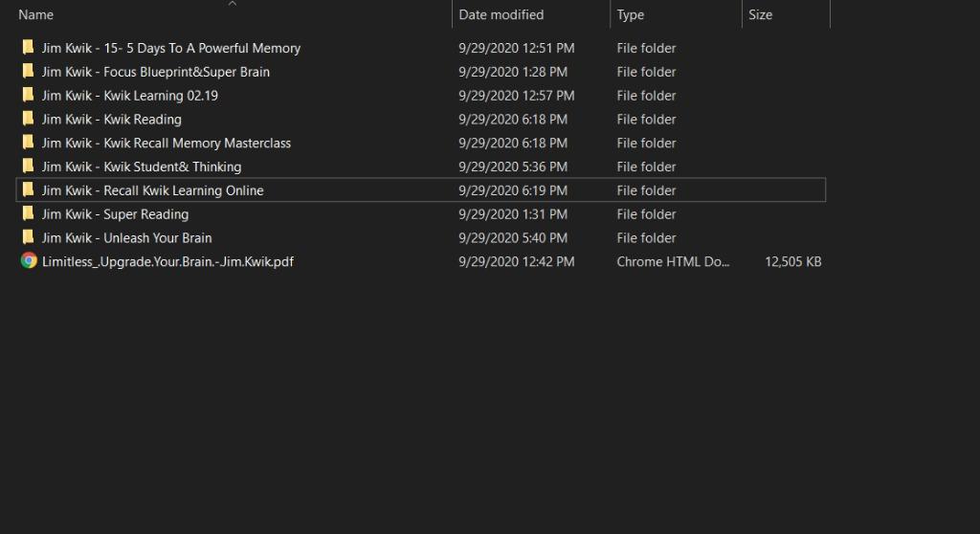Sort list by Type column
Viewport: 980px width, 534px height.
coord(631,15)
